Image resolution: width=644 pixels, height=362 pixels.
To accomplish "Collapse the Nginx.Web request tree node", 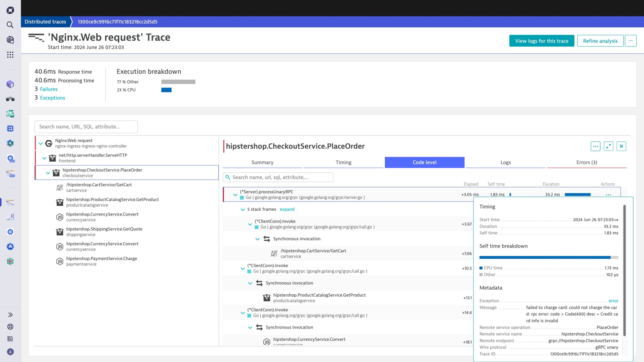I will click(x=41, y=144).
